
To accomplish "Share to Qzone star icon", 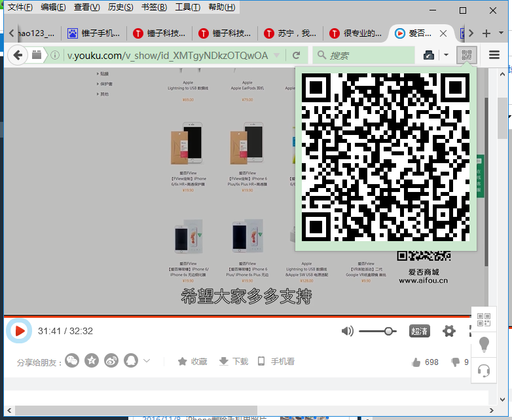I will [92, 361].
